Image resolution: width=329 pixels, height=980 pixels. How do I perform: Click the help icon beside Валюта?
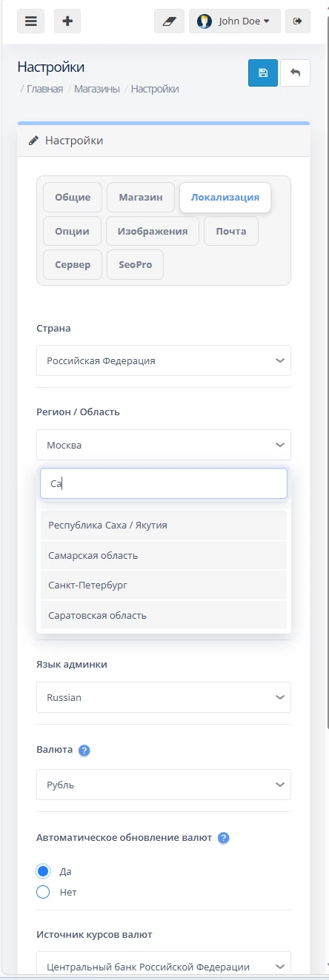(x=84, y=751)
